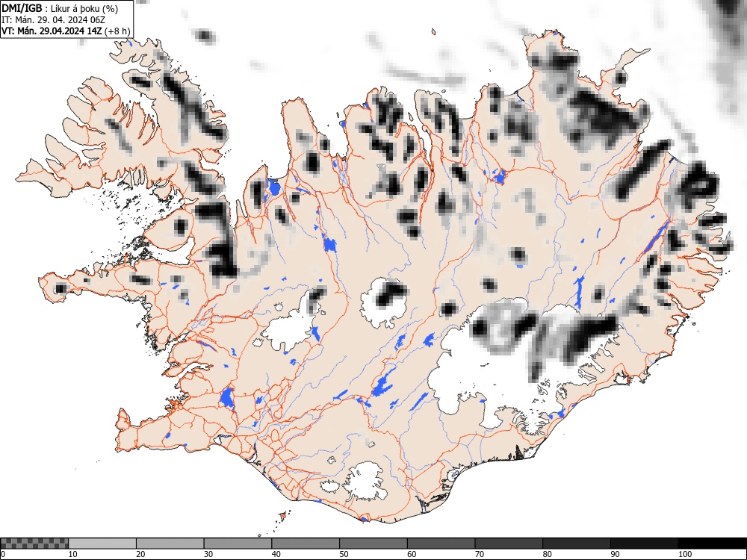Select the 40–50 percent legend swatch
This screenshot has height=560, width=747.
306,544
